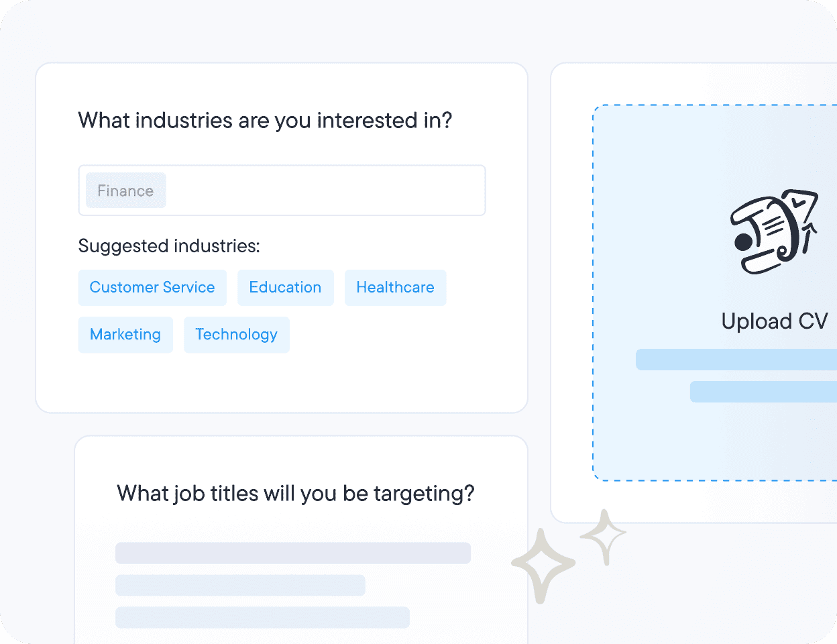Screen dimensions: 837x644
Task: Select the Finance tag in the industries field
Action: (125, 191)
